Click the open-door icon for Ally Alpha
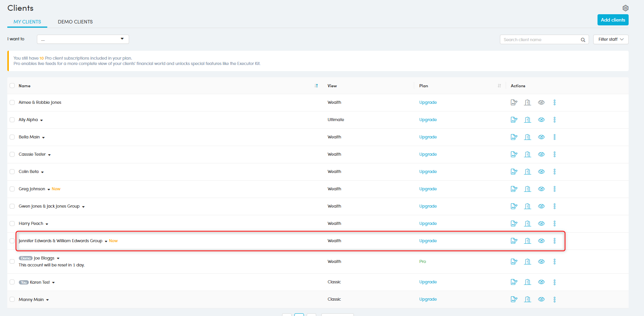The width and height of the screenshot is (644, 316). (528, 120)
